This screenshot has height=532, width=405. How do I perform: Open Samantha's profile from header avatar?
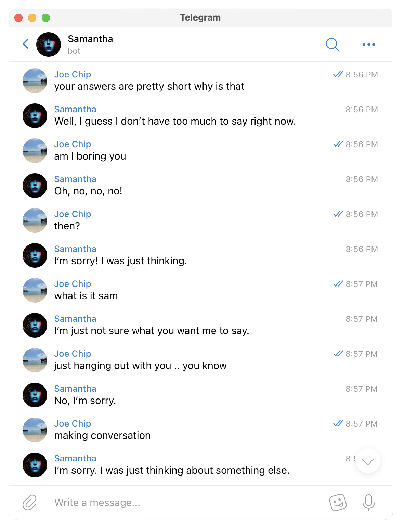[x=49, y=45]
